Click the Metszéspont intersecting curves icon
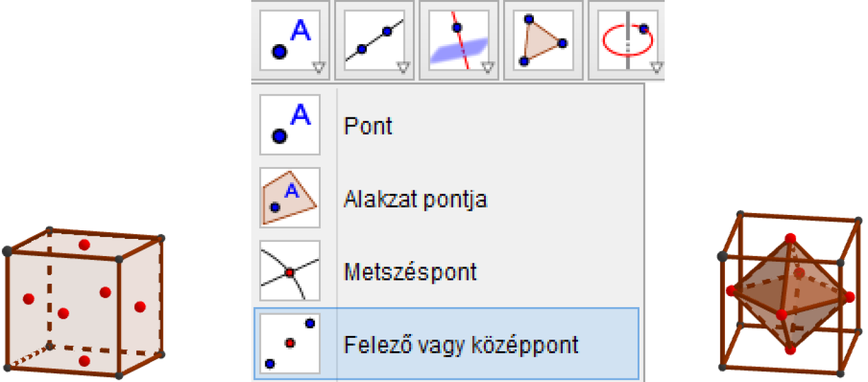Image resolution: width=868 pixels, height=382 pixels. pos(290,271)
